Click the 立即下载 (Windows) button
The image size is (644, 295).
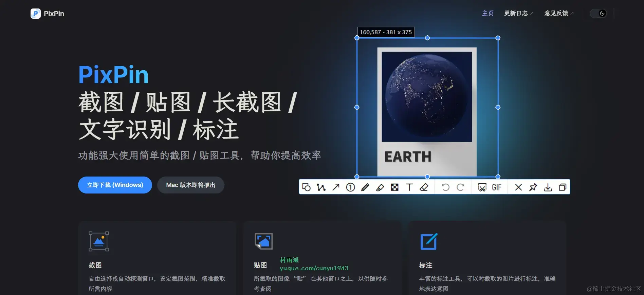coord(115,185)
